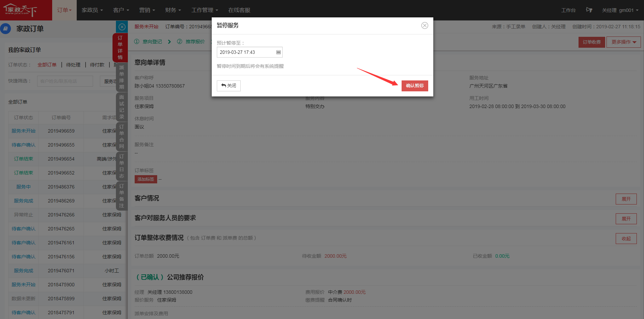Open the 关经理 gm001 user menu
This screenshot has width=644, height=319.
click(620, 10)
